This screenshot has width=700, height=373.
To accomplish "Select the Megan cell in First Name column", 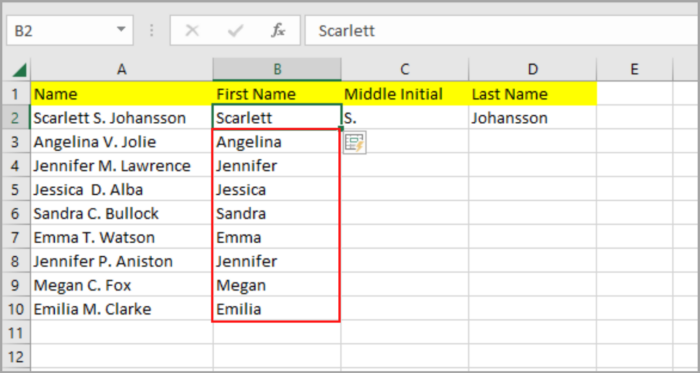I will tap(276, 285).
